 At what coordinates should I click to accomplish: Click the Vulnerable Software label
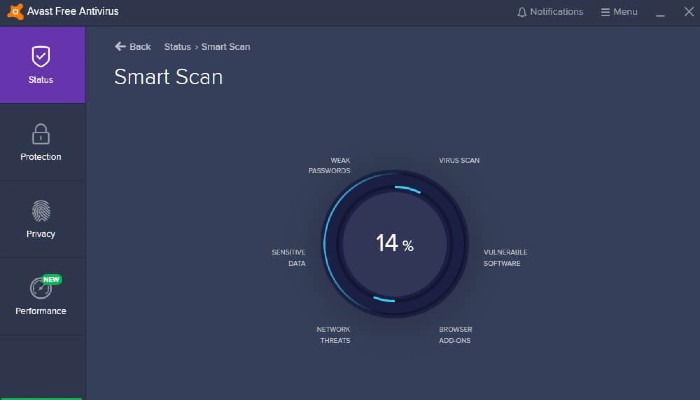click(x=505, y=258)
